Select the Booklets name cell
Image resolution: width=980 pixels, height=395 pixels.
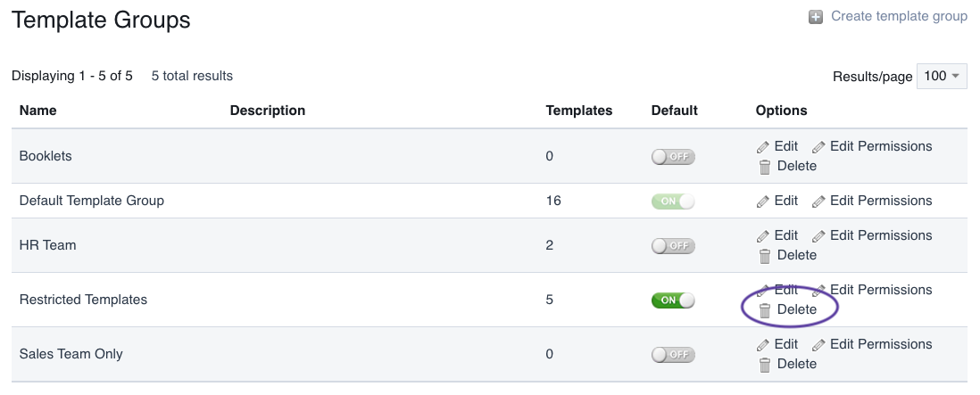click(46, 156)
